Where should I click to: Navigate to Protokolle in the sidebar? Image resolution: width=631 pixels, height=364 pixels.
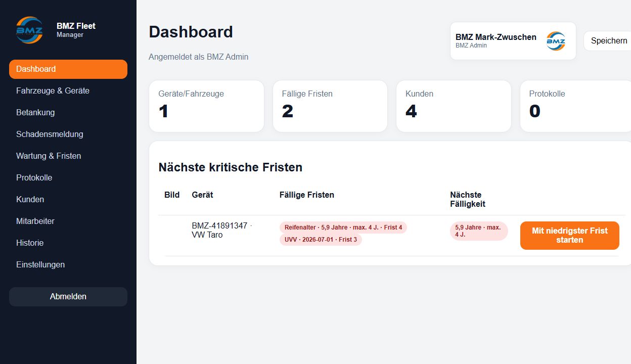click(68, 178)
